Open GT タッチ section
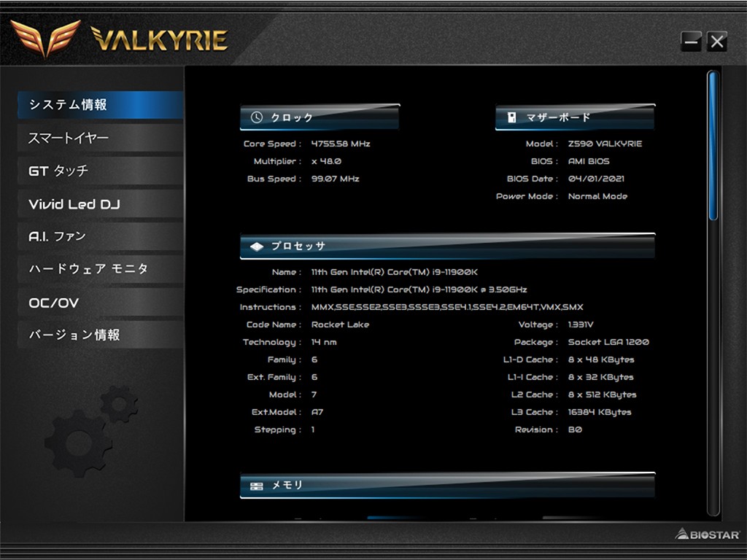Viewport: 747px width, 560px height. (101, 171)
